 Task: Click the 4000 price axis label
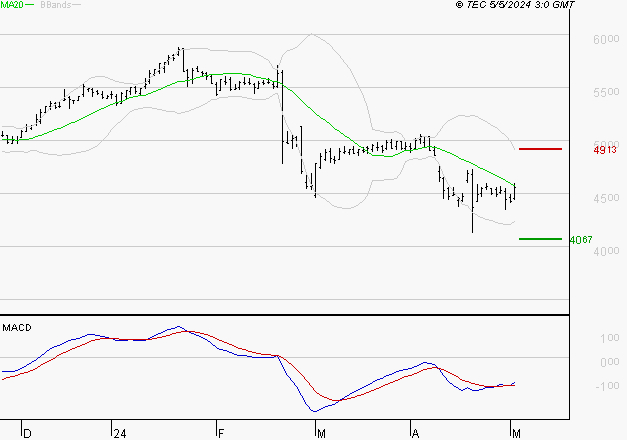pyautogui.click(x=606, y=251)
